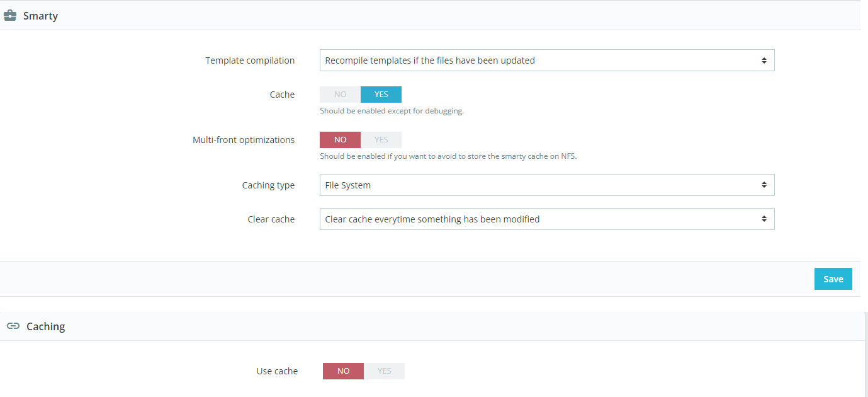The height and width of the screenshot is (397, 868).
Task: Click the Smarty section heading
Action: point(40,16)
